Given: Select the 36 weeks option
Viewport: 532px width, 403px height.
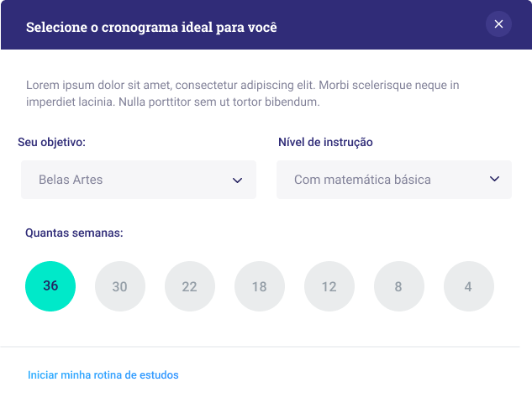Looking at the screenshot, I should (x=50, y=286).
